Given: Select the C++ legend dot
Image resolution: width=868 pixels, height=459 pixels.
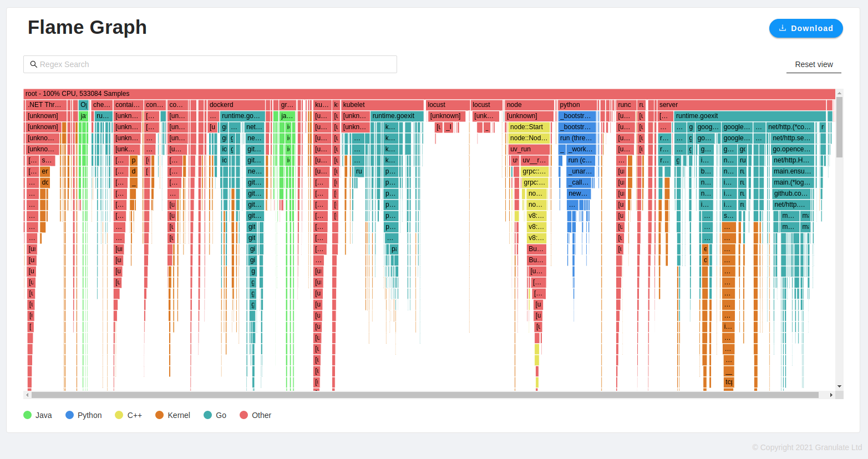Looking at the screenshot, I should (120, 415).
